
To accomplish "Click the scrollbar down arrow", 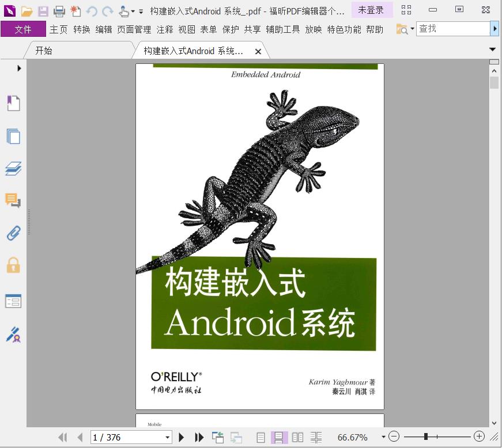I will tap(494, 423).
